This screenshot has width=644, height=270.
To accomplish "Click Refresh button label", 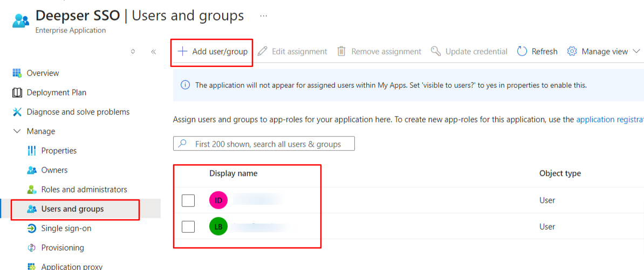I will click(x=545, y=51).
